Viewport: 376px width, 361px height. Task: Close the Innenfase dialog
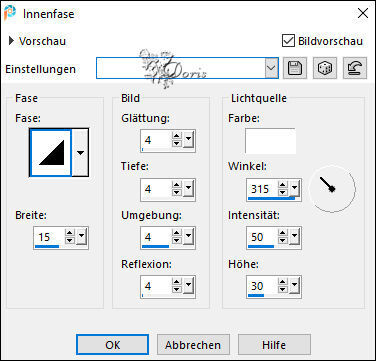tap(363, 13)
